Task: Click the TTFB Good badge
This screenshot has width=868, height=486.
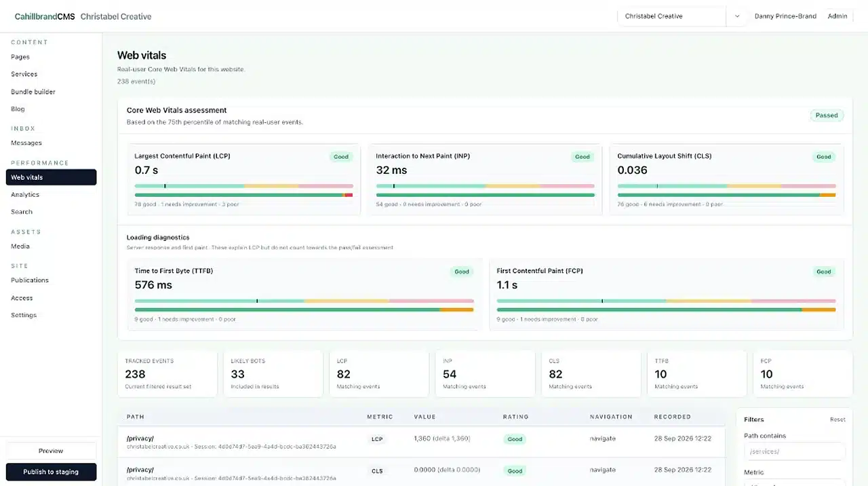Action: pos(462,272)
